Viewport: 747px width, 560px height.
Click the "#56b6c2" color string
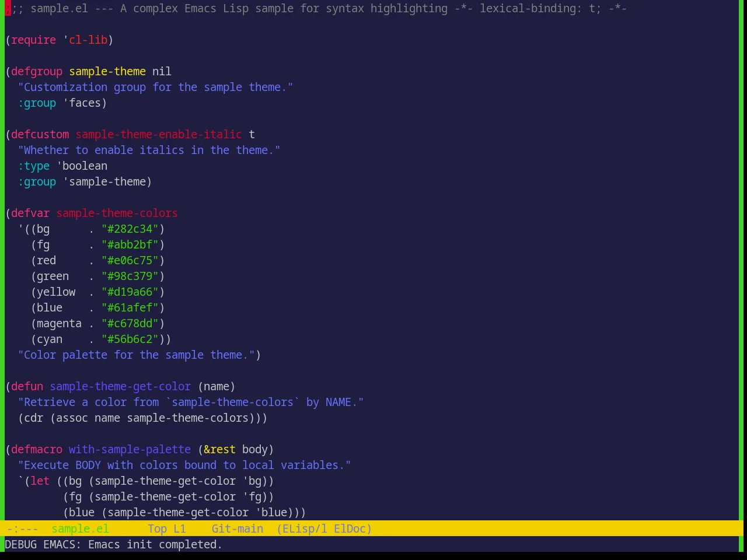(130, 339)
